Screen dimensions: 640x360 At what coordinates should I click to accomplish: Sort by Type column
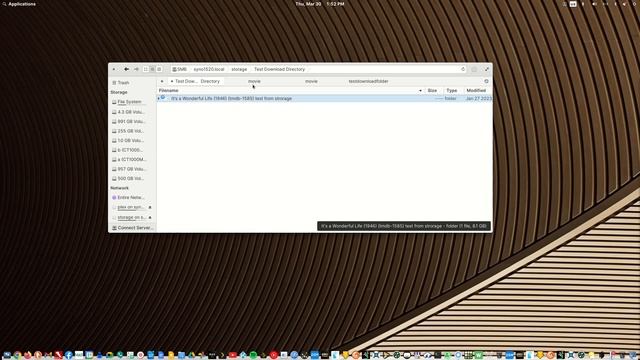pyautogui.click(x=451, y=90)
